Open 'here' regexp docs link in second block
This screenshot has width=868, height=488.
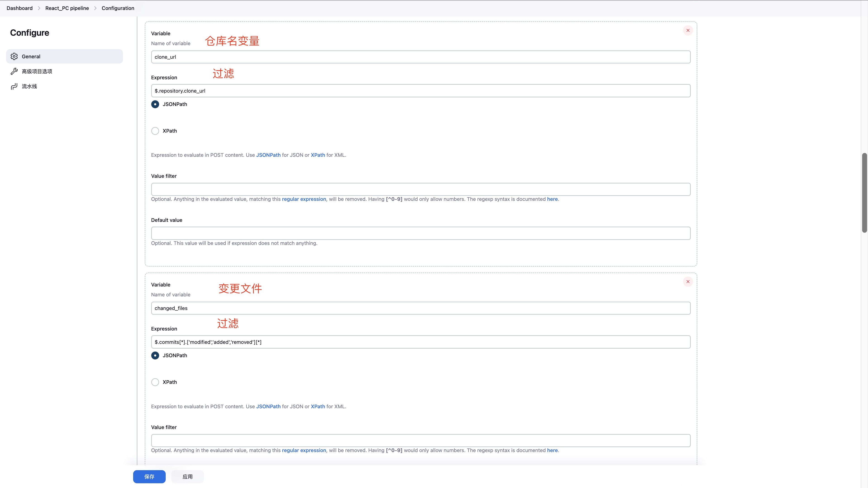[x=552, y=450]
